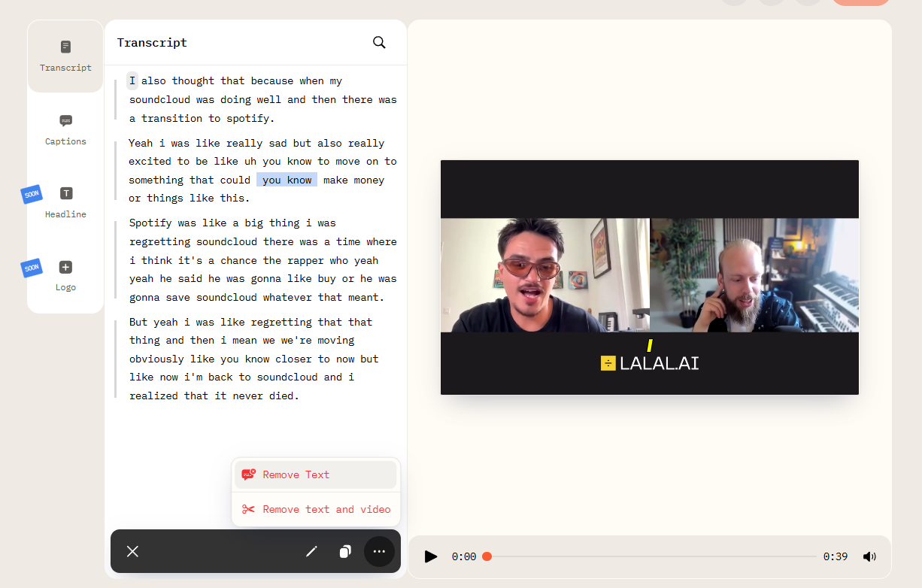The height and width of the screenshot is (588, 922).
Task: Close the selection toolbar with X icon
Action: [x=132, y=552]
